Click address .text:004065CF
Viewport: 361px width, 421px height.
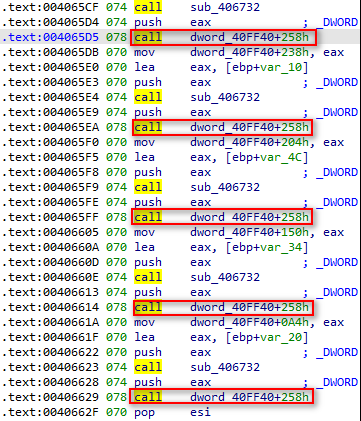pos(50,7)
